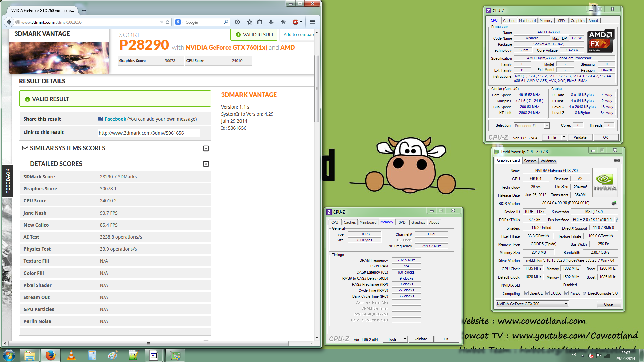644x362 pixels.
Task: Open Tools dropdown arrow in top CPU-Z
Action: click(x=564, y=137)
